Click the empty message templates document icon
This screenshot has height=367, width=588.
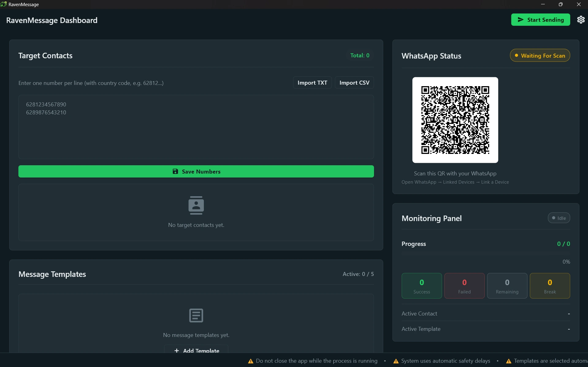tap(196, 315)
